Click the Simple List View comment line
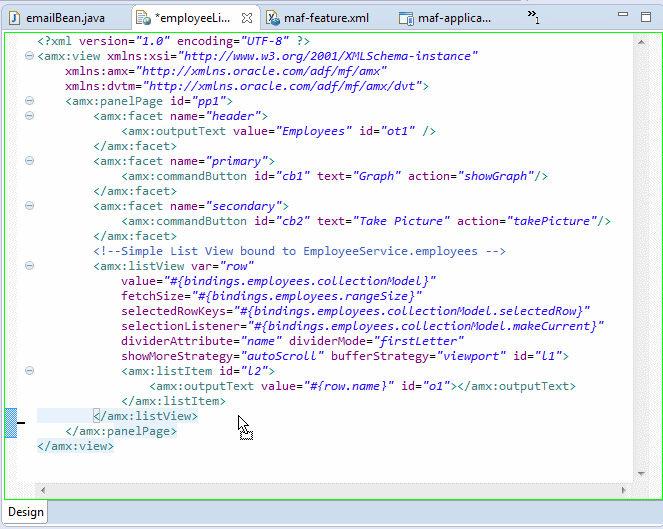Image resolution: width=663 pixels, height=529 pixels. (299, 251)
